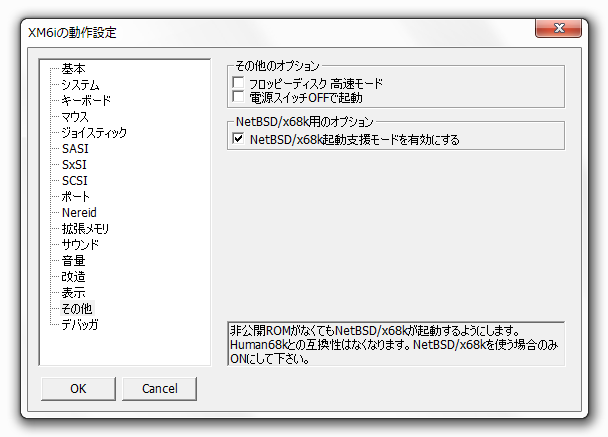Select the SASI tree item
This screenshot has height=437, width=608.
point(75,149)
